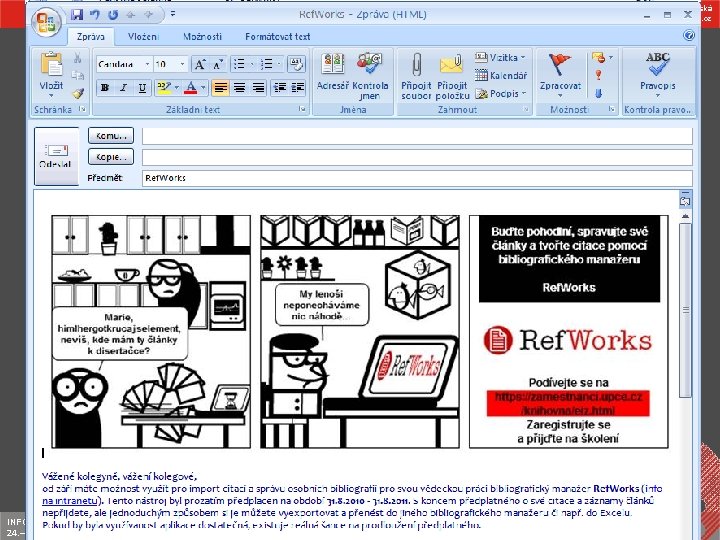Switch to the Zpráva tab

91,37
